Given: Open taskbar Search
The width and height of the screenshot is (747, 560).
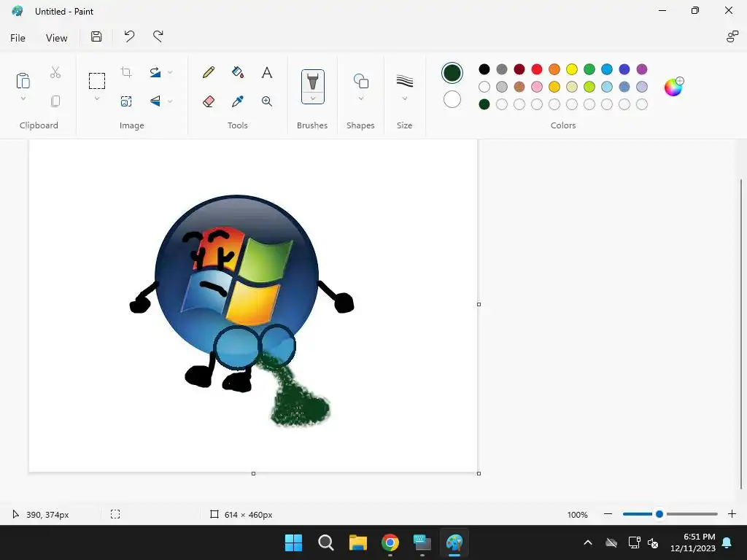Looking at the screenshot, I should 326,542.
